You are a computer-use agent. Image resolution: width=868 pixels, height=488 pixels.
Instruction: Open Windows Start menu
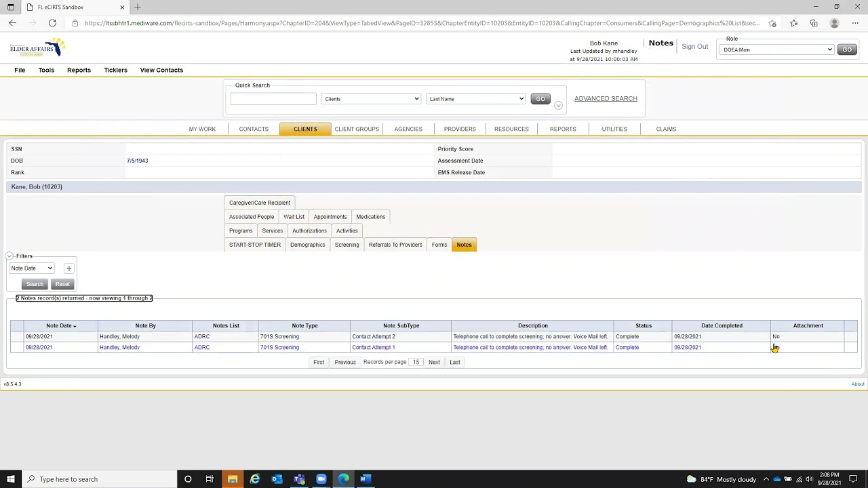tap(10, 479)
